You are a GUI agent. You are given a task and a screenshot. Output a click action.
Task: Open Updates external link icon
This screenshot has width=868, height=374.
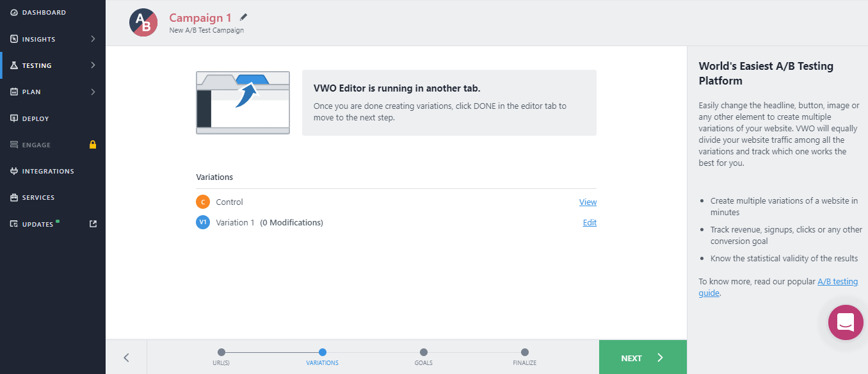(x=93, y=224)
